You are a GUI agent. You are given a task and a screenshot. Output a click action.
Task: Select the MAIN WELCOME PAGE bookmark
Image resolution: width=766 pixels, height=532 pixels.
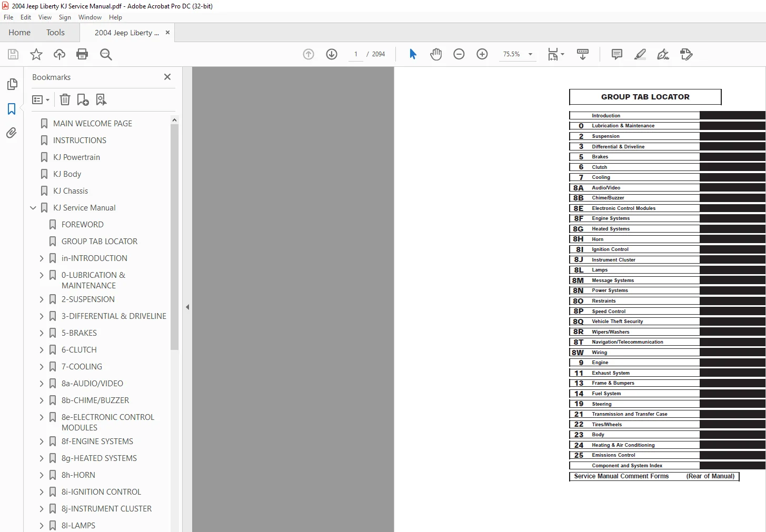[93, 124]
